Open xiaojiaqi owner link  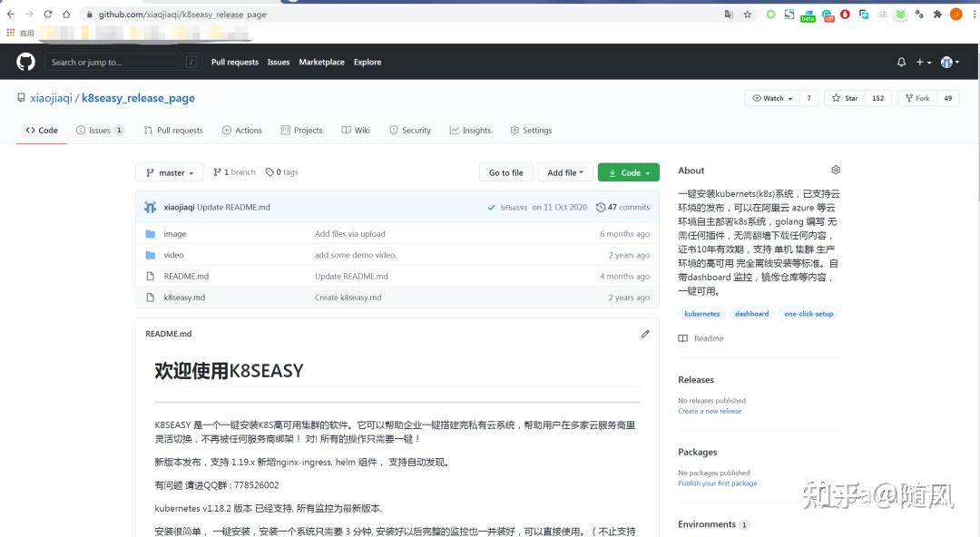(51, 98)
